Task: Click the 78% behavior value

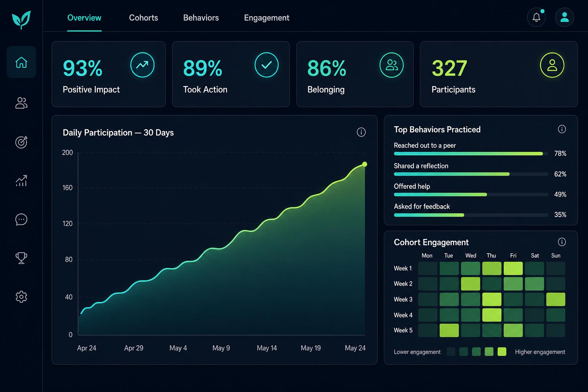Action: click(560, 154)
